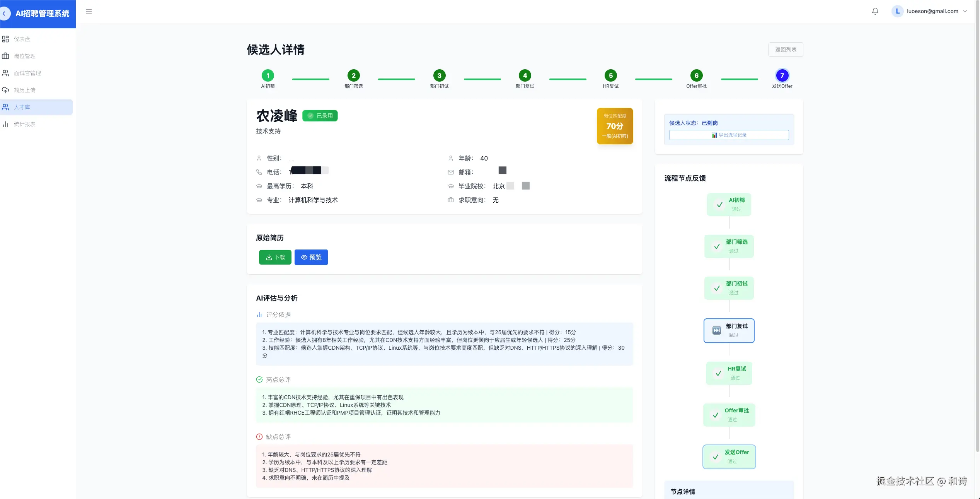Click the user avatar letter L

pos(897,11)
